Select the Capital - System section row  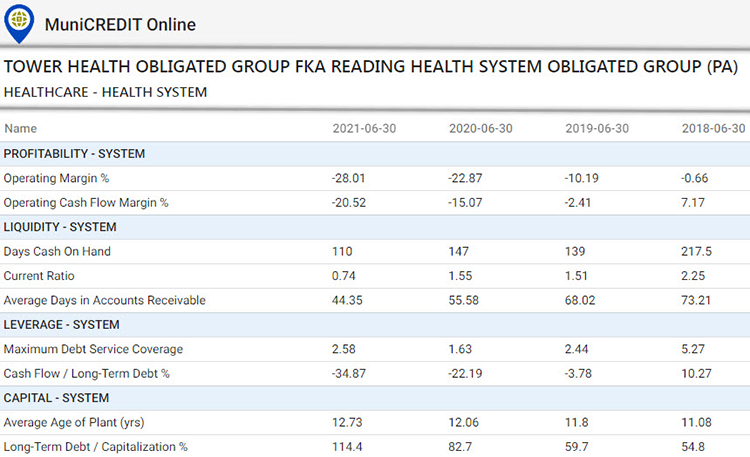pyautogui.click(x=375, y=398)
